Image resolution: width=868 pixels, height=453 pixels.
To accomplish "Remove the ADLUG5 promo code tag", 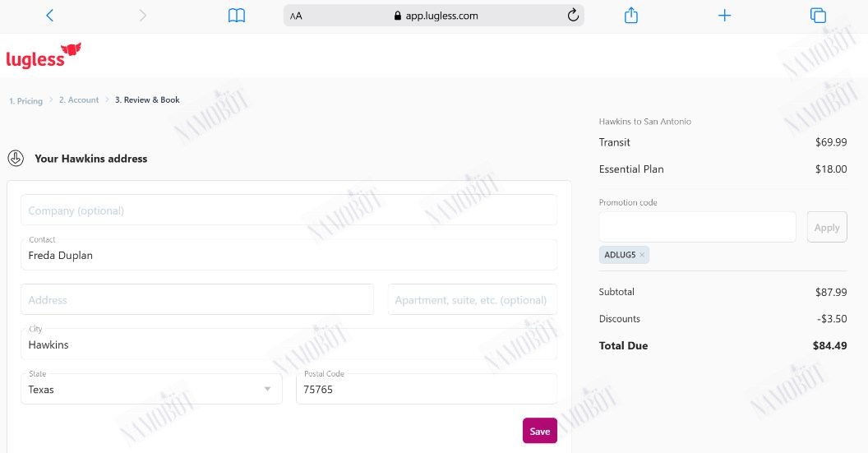I will [642, 255].
